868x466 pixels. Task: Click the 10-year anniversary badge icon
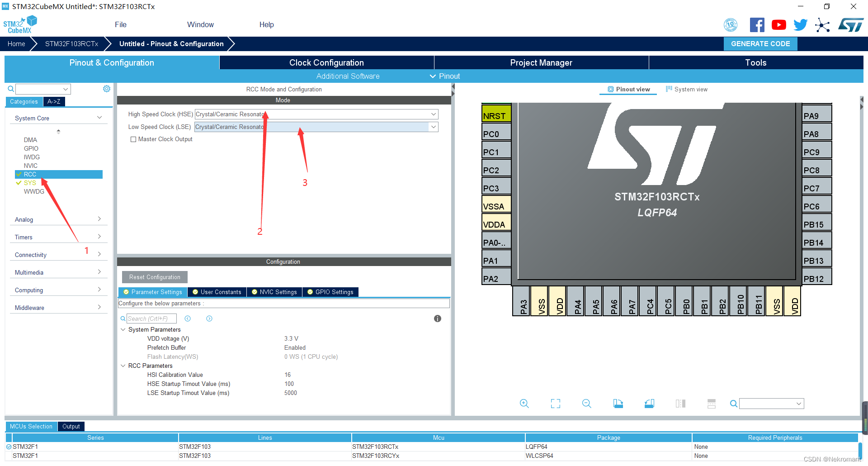[x=731, y=25]
